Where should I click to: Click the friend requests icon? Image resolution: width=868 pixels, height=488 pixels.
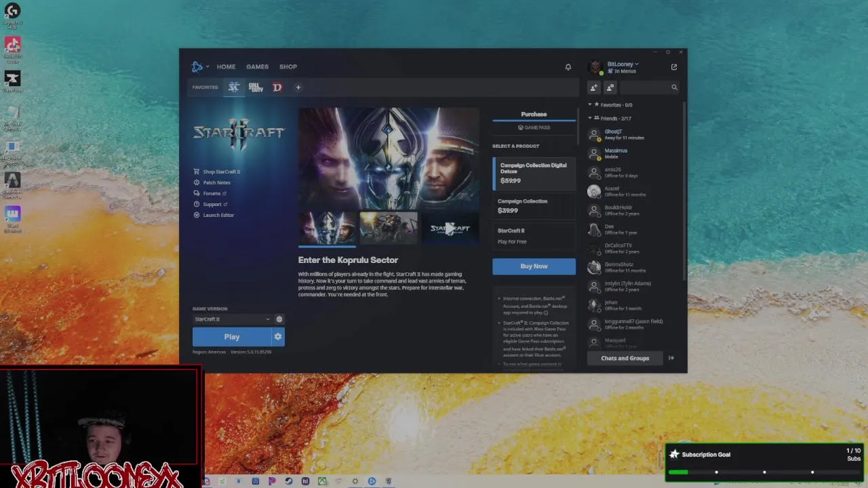(x=610, y=87)
